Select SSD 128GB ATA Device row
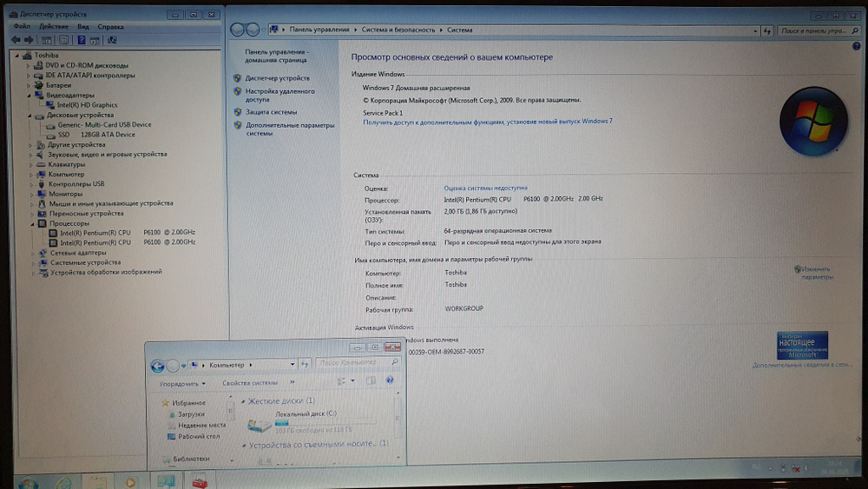The image size is (868, 489). pyautogui.click(x=91, y=135)
